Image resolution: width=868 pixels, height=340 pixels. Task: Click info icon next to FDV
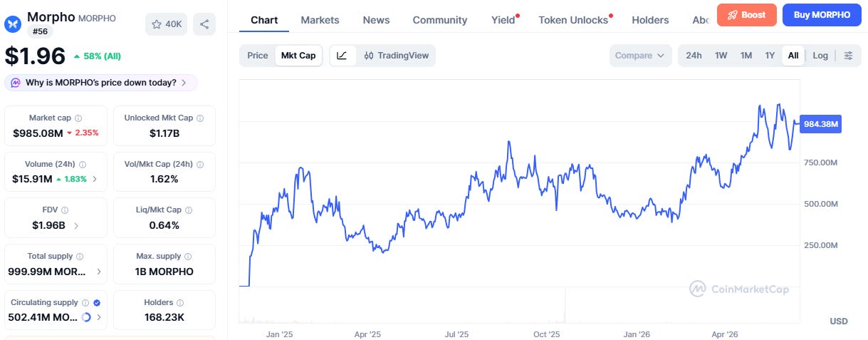(65, 210)
